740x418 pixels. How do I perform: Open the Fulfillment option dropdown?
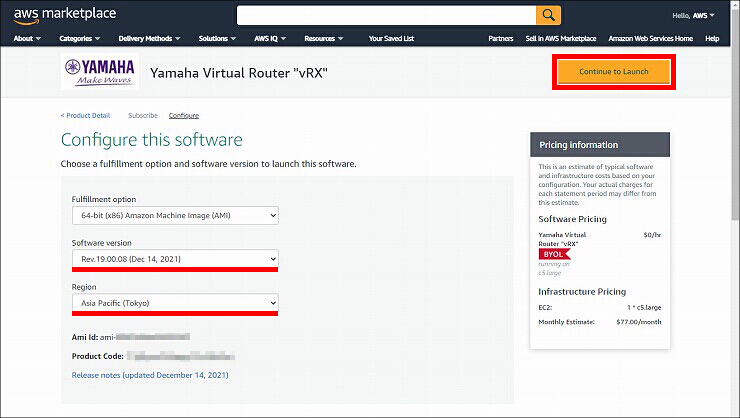pyautogui.click(x=175, y=216)
